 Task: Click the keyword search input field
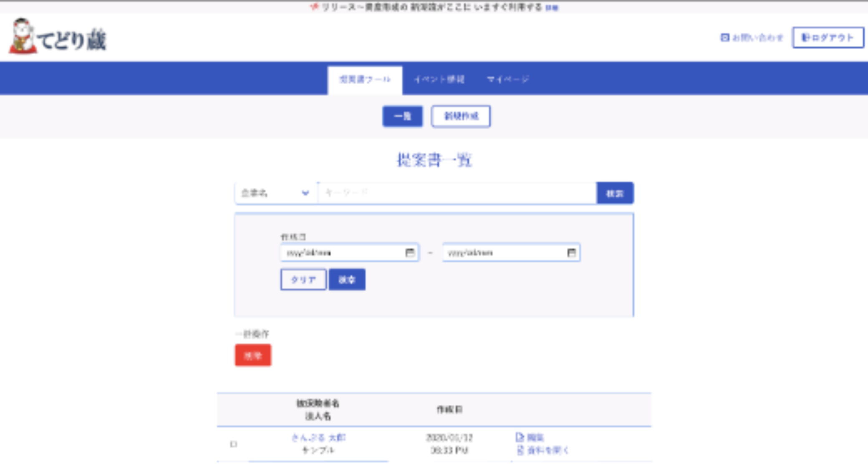pyautogui.click(x=457, y=193)
